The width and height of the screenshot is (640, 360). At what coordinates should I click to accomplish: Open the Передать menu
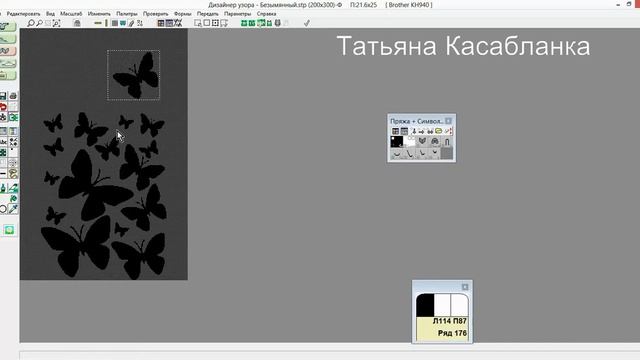208,14
